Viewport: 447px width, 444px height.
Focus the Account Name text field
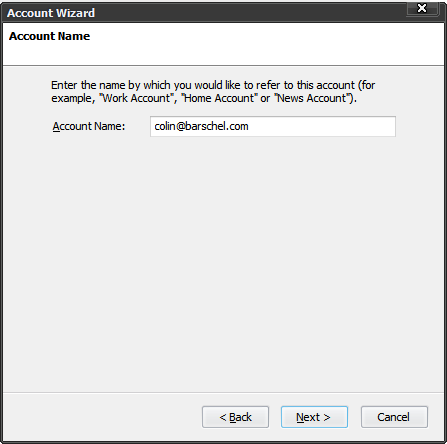coord(273,126)
